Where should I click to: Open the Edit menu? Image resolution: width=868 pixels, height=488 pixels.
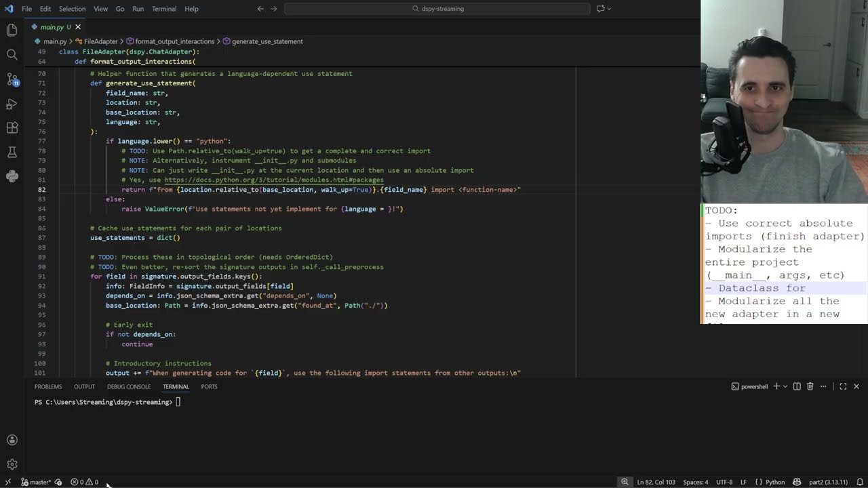click(45, 9)
